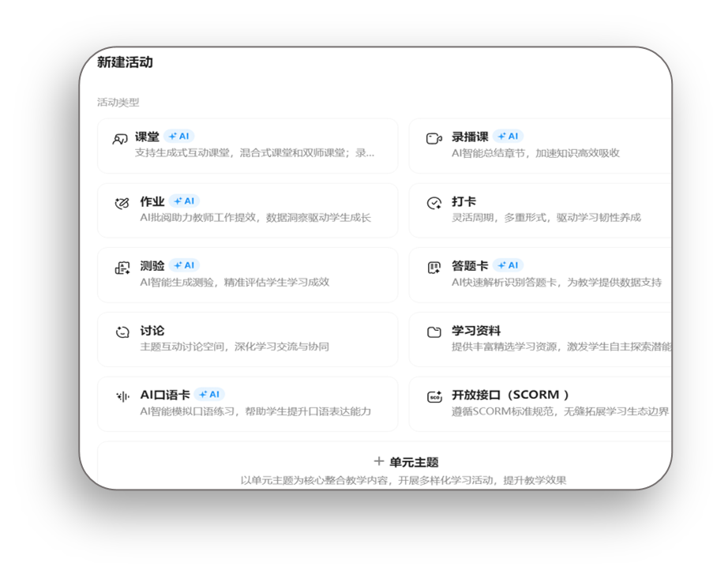
Task: Choose the 录播课 activity title
Action: point(470,137)
